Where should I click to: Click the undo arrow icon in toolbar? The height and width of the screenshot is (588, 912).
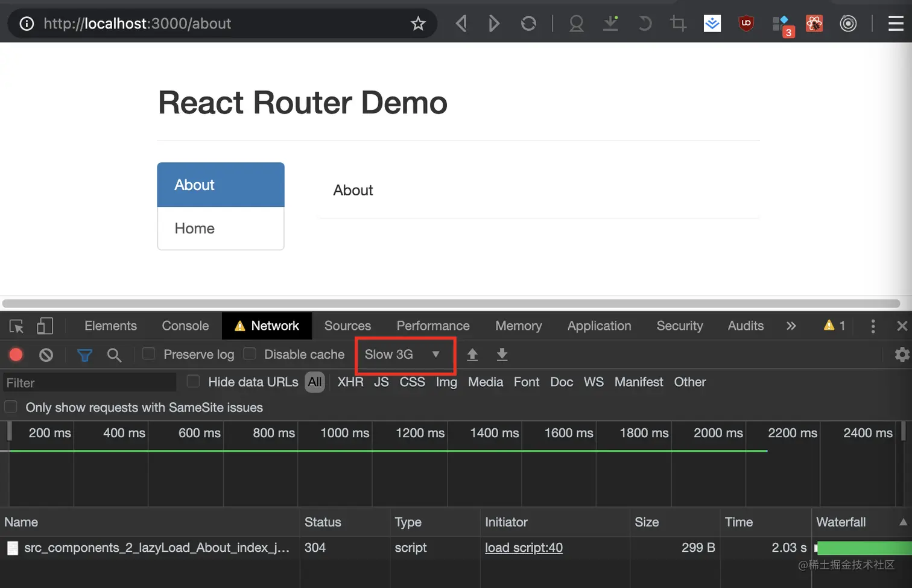point(645,24)
